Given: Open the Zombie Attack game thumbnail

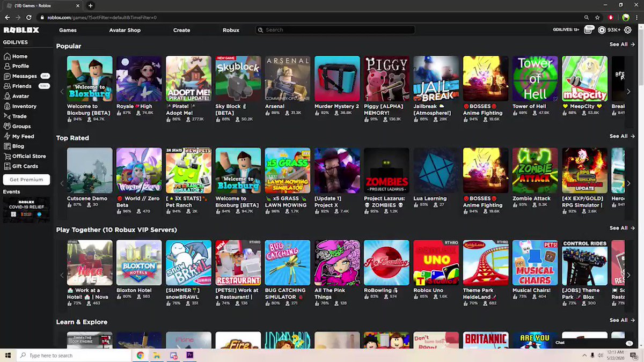Looking at the screenshot, I should [x=535, y=171].
